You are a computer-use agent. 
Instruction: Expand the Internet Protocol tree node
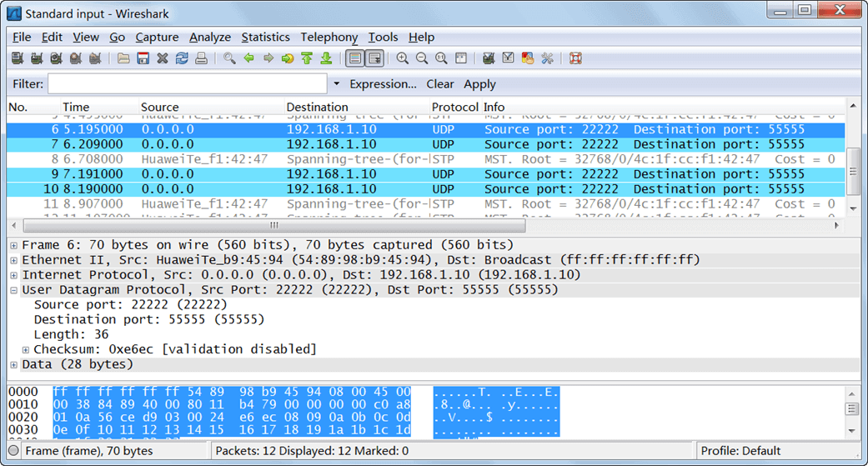pyautogui.click(x=14, y=275)
